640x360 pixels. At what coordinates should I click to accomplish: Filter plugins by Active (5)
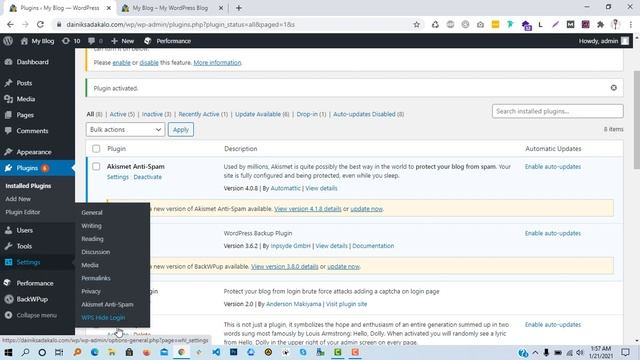point(122,114)
